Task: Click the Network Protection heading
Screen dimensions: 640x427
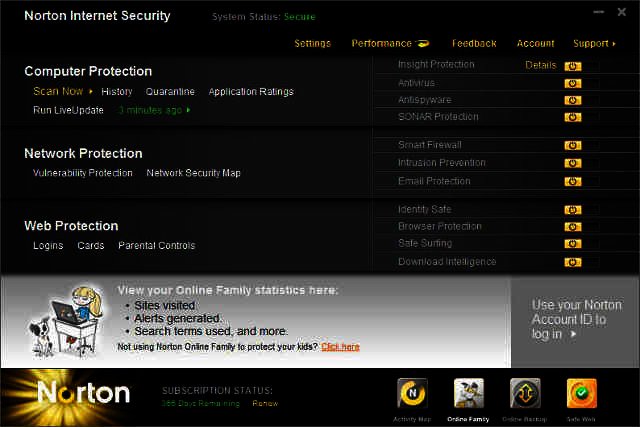Action: (x=83, y=153)
